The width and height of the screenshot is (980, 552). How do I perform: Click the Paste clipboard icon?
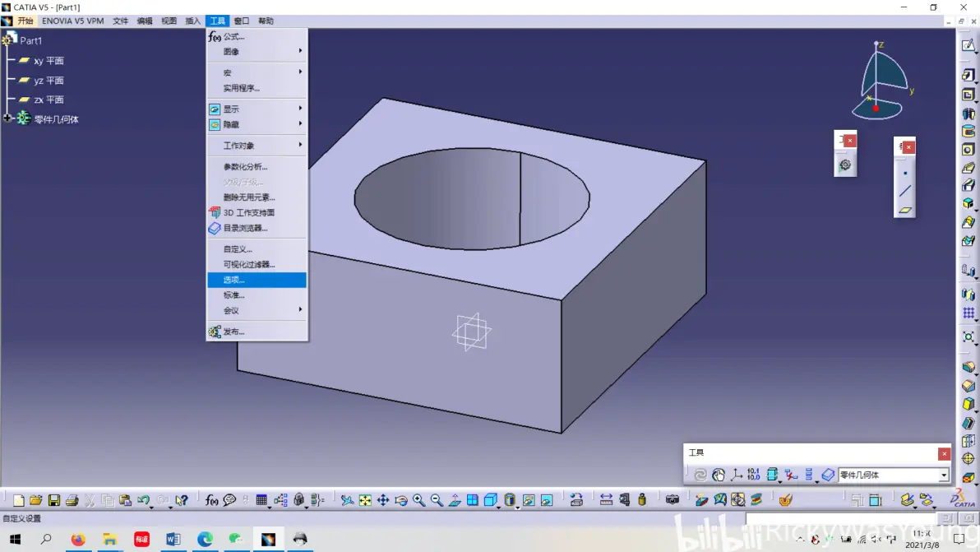coord(125,499)
